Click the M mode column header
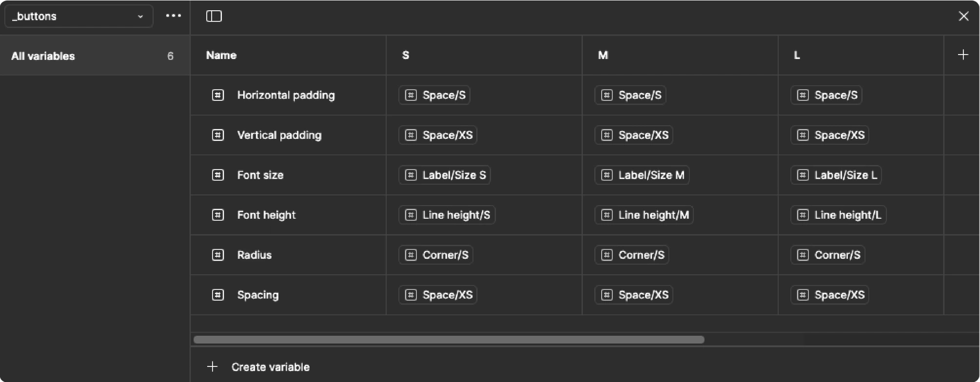This screenshot has height=382, width=980. pyautogui.click(x=603, y=55)
